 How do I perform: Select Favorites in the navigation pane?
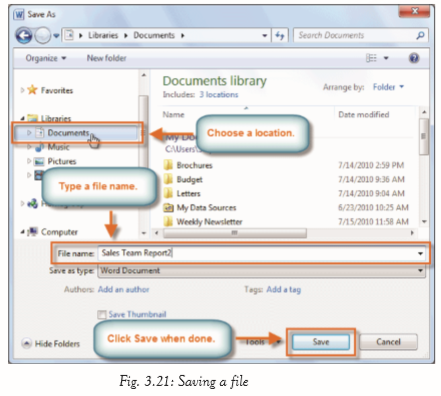(x=57, y=90)
